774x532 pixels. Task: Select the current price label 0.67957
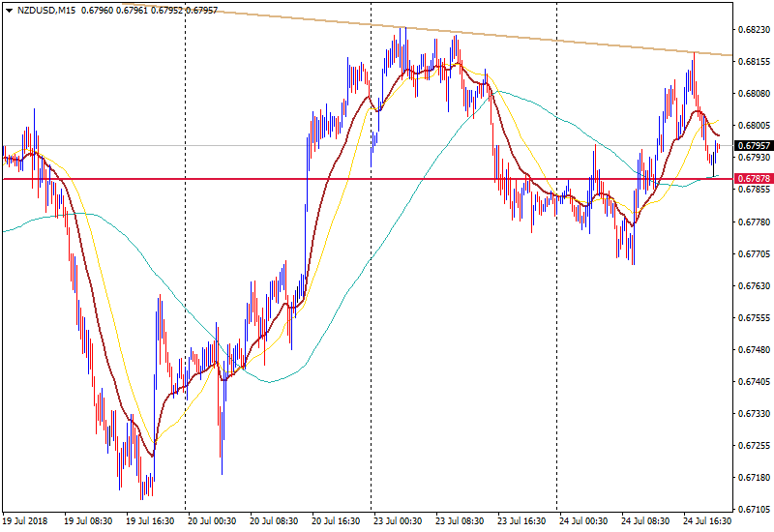click(754, 146)
